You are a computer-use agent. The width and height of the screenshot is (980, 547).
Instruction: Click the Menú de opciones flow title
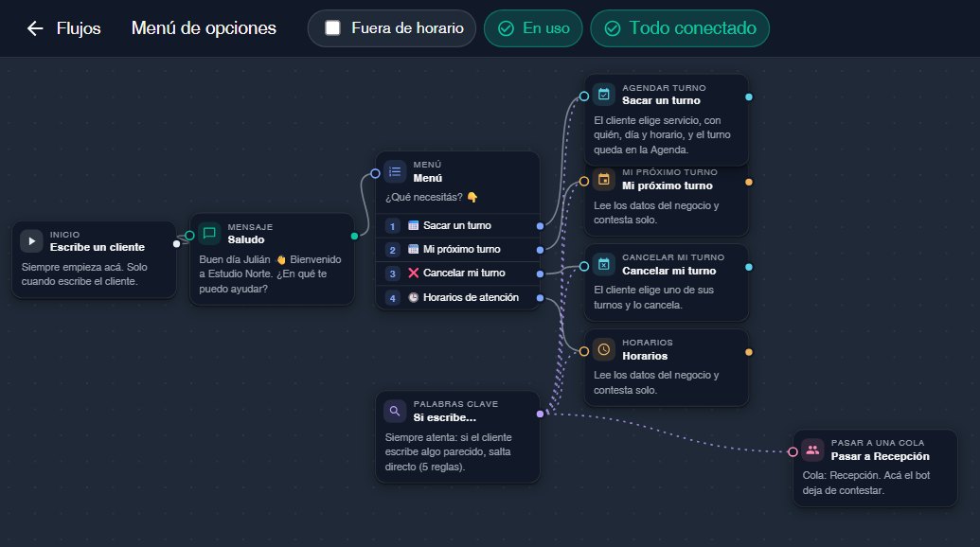click(204, 28)
